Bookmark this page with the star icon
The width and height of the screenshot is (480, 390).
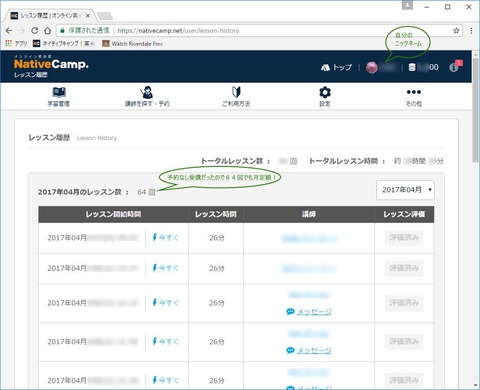click(x=456, y=31)
